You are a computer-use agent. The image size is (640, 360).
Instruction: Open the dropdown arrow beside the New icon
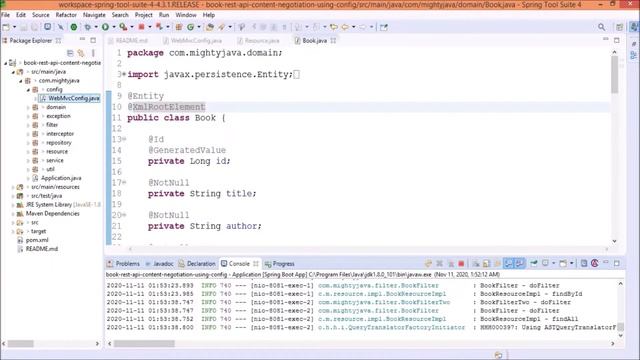tap(14, 27)
